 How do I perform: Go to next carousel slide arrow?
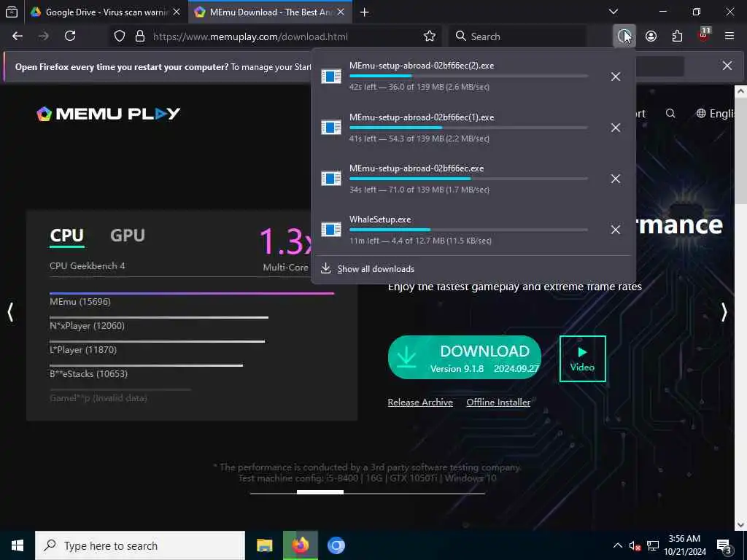tap(724, 312)
